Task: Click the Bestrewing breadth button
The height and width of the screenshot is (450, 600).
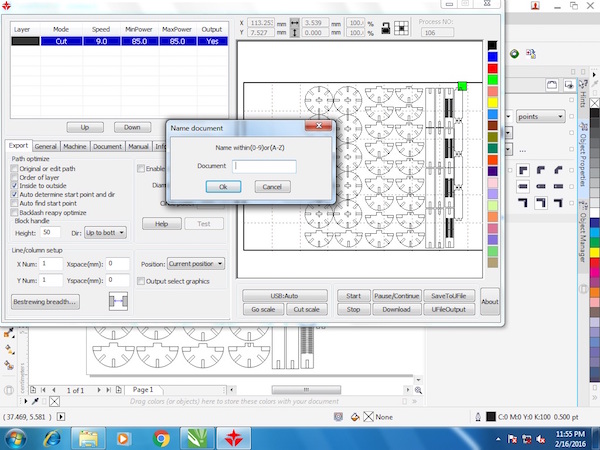Action: 46,302
